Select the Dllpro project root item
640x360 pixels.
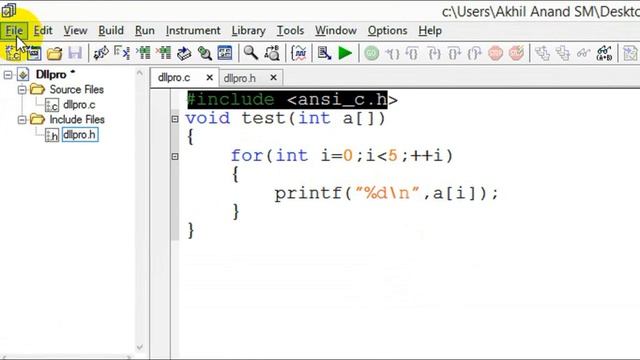click(51, 75)
